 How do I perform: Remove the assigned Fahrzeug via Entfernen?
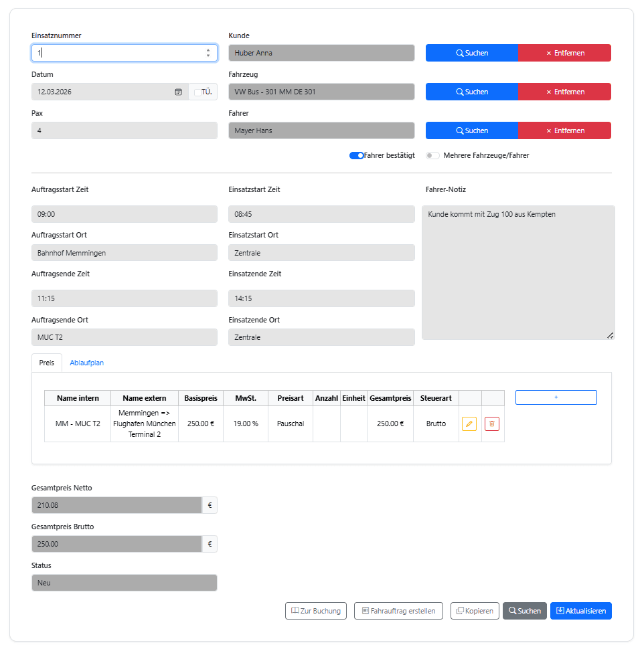564,92
